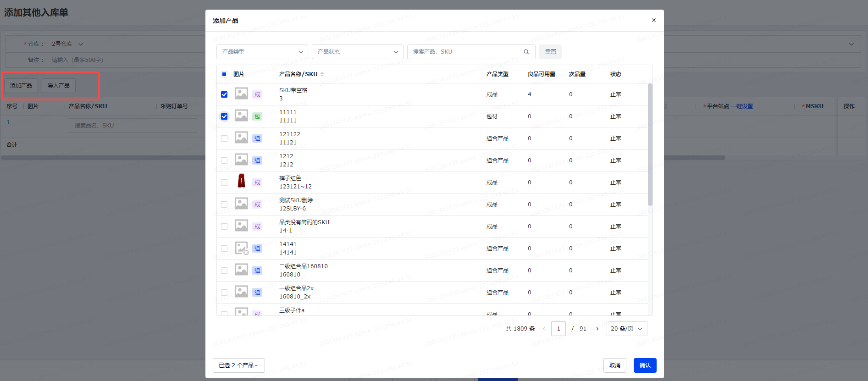Screen dimensions: 868x381
Task: Check the box for product 1212
Action: 224,160
